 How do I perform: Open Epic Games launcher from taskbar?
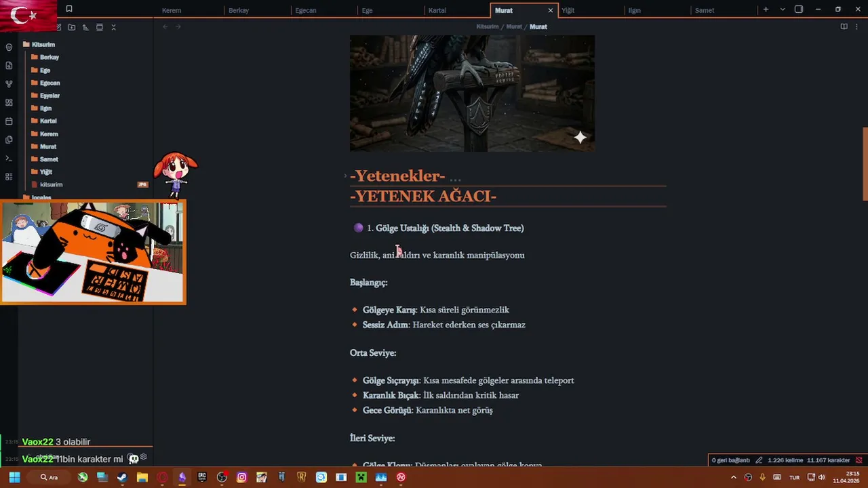tap(201, 477)
